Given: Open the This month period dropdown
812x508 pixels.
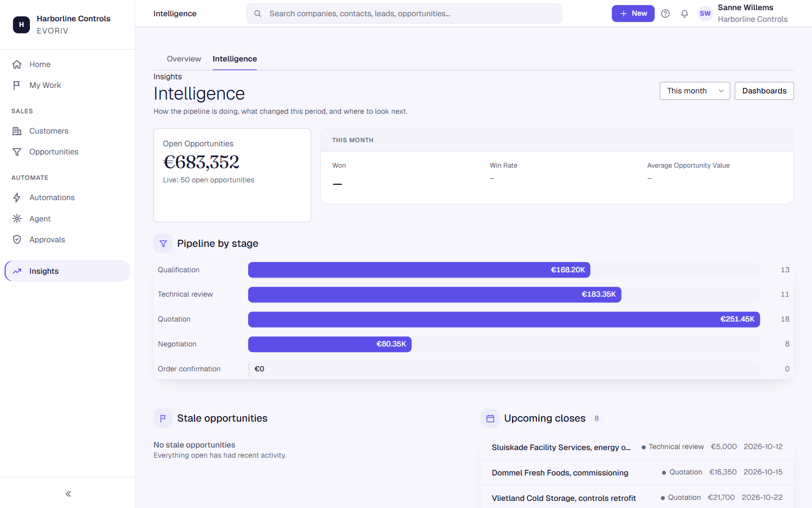Looking at the screenshot, I should tap(695, 91).
